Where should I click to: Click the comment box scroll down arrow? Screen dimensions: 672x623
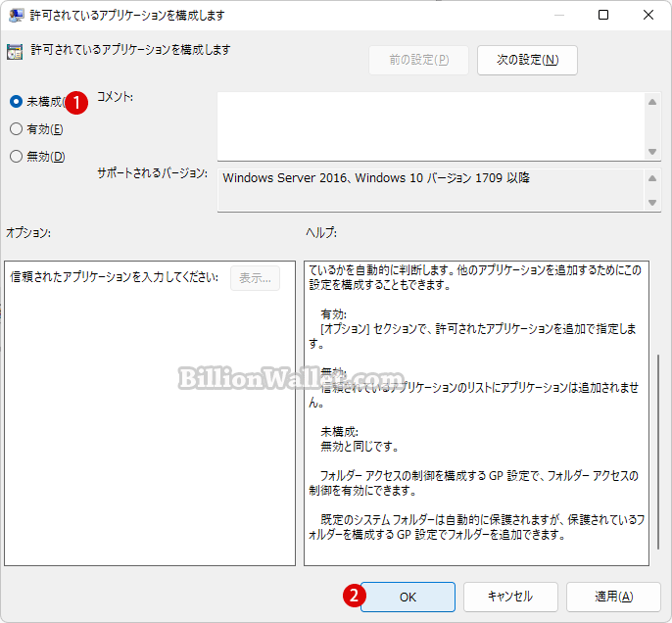tap(652, 152)
